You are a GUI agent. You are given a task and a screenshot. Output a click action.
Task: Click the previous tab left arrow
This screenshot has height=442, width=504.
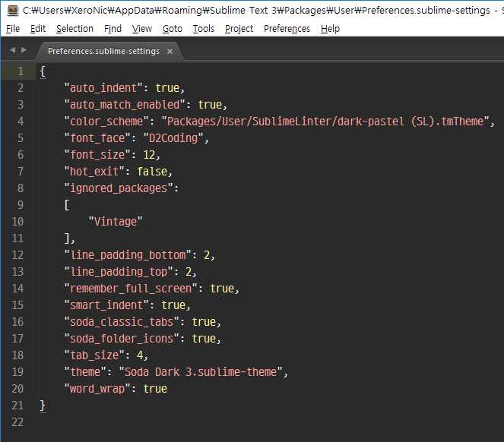(12, 50)
